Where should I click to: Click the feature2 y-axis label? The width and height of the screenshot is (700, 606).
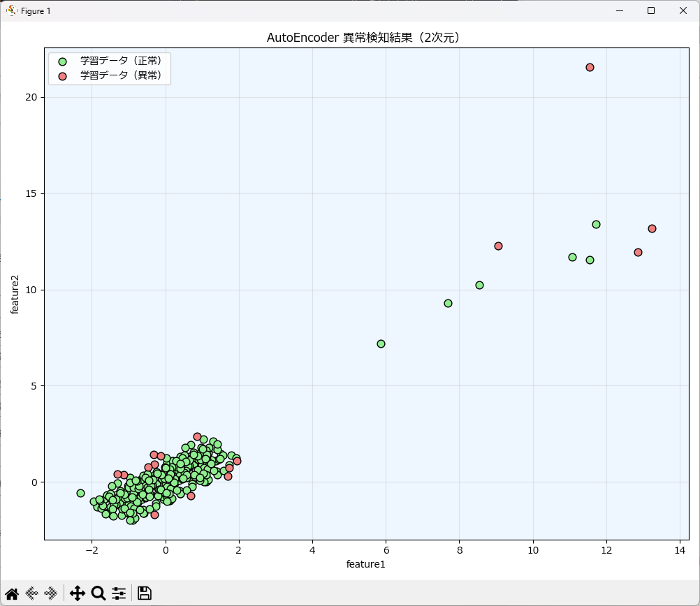click(15, 294)
